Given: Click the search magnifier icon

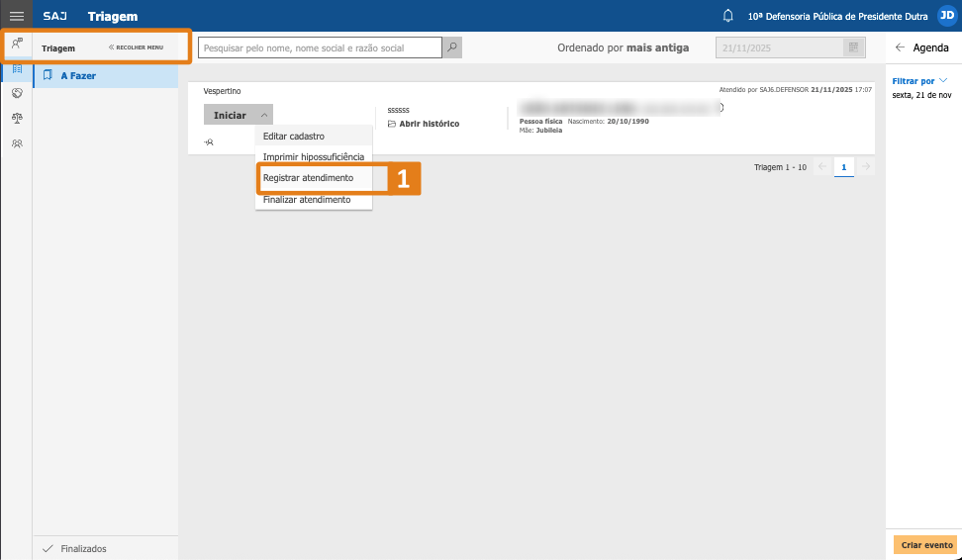Looking at the screenshot, I should 452,47.
